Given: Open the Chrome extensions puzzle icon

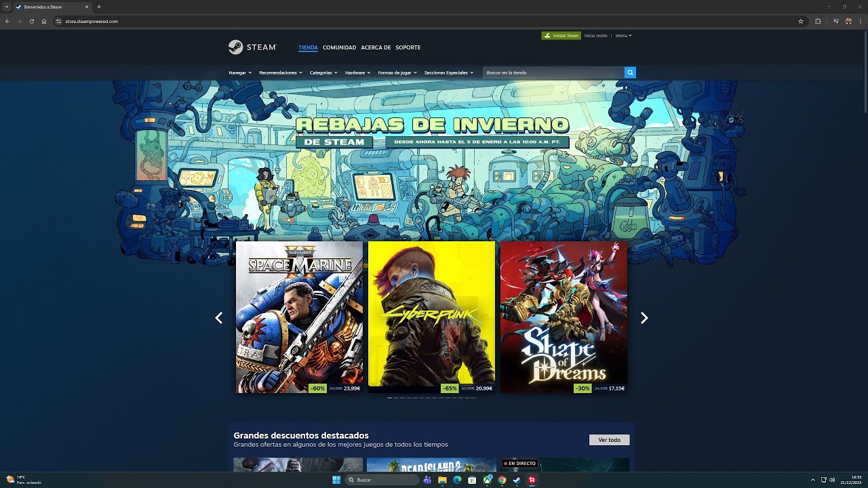Looking at the screenshot, I should coord(818,21).
